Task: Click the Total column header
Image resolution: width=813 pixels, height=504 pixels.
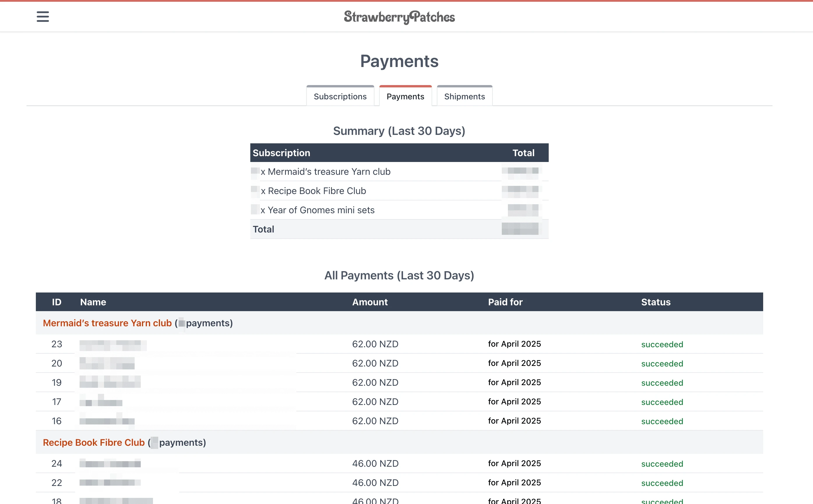Action: pyautogui.click(x=523, y=153)
